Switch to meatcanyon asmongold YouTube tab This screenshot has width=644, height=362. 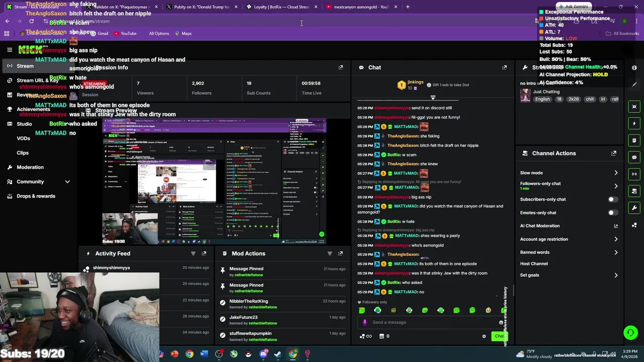coord(362,7)
